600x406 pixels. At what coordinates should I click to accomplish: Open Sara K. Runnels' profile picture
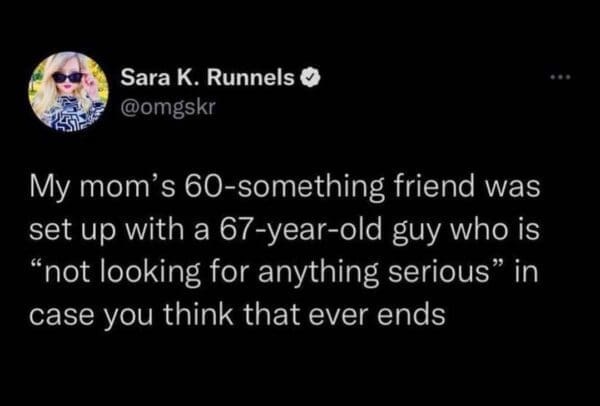(69, 90)
